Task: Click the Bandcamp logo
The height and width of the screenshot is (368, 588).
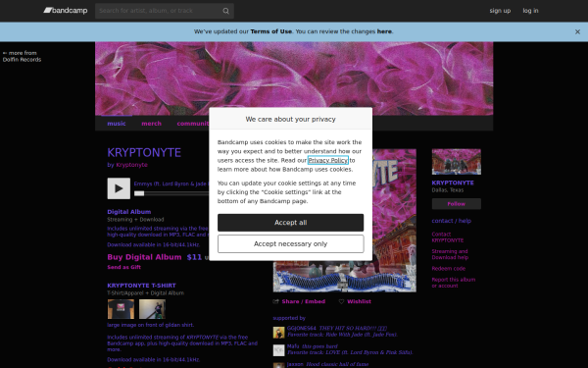Action: coord(66,11)
